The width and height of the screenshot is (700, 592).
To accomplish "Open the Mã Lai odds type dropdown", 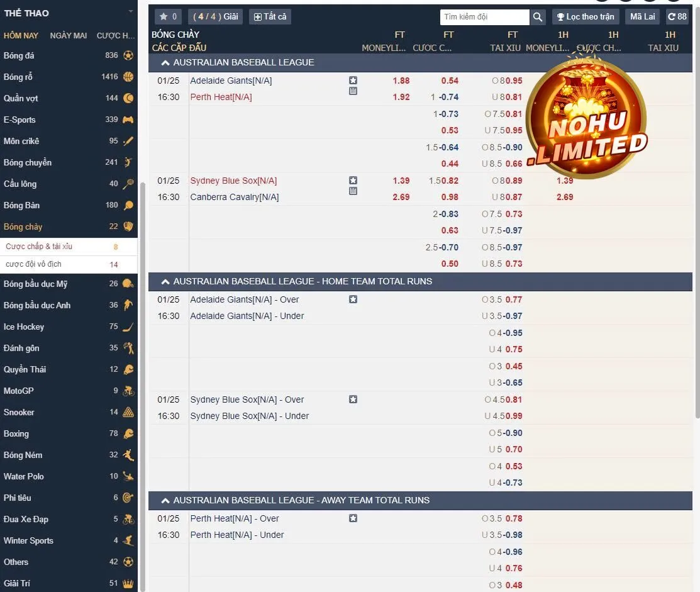I will (x=643, y=16).
